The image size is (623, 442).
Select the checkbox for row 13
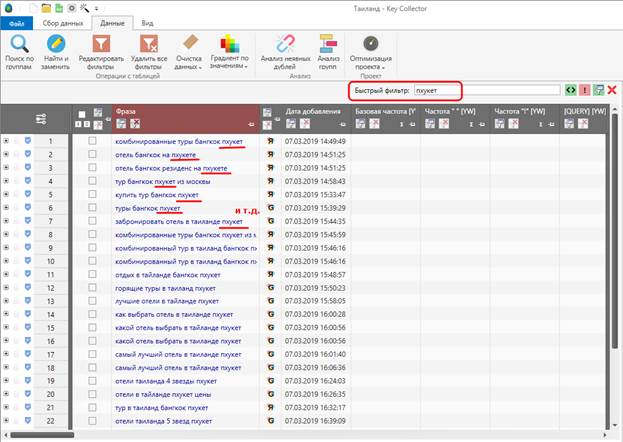[92, 301]
